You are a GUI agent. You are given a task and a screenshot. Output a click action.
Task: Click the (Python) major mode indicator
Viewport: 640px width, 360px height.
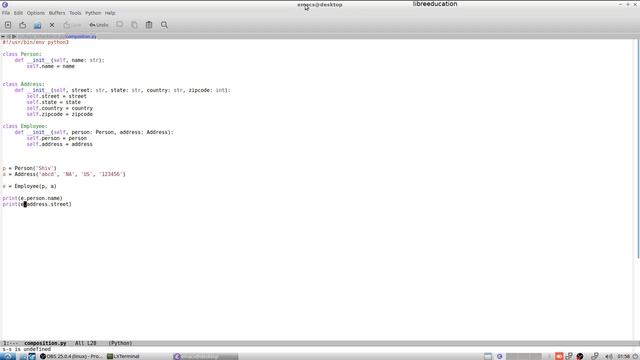click(120, 343)
